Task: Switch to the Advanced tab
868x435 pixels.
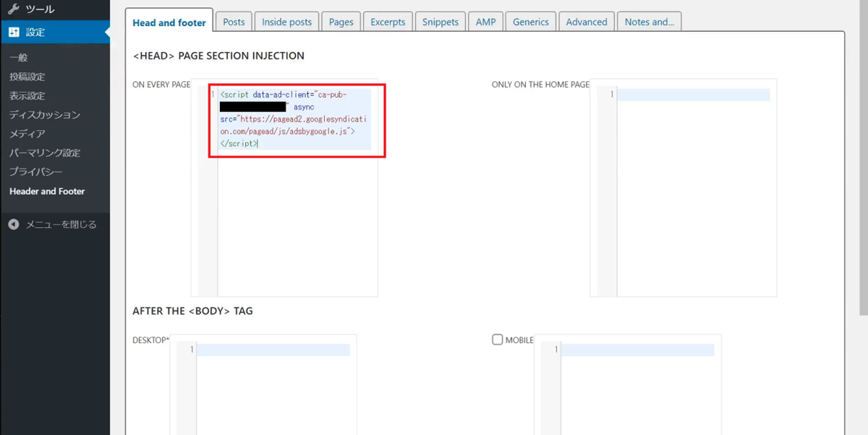Action: 587,22
